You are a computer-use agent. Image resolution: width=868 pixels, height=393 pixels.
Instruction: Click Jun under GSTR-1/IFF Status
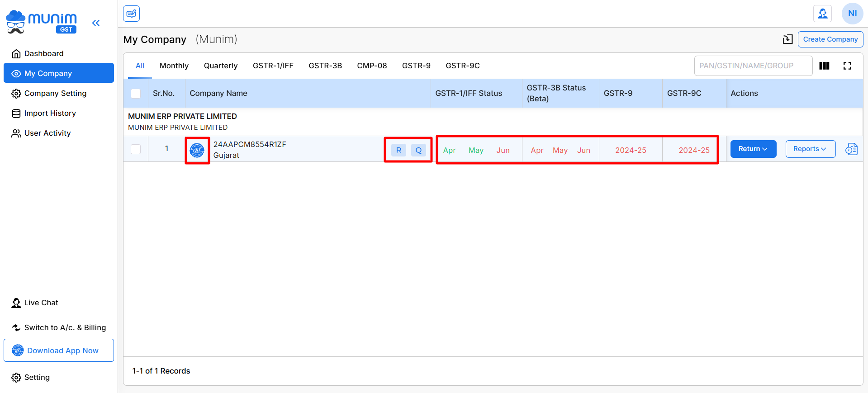[x=503, y=151]
